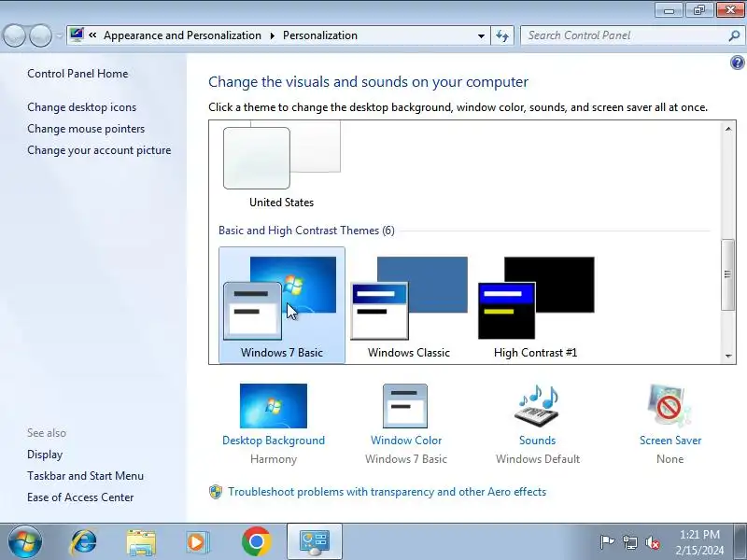The width and height of the screenshot is (747, 560).
Task: Click the Help question mark icon
Action: 737,63
